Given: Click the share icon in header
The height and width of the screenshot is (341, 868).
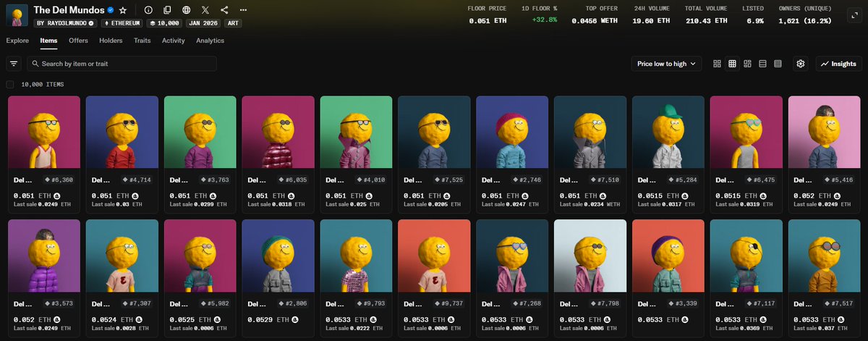Looking at the screenshot, I should pyautogui.click(x=225, y=11).
